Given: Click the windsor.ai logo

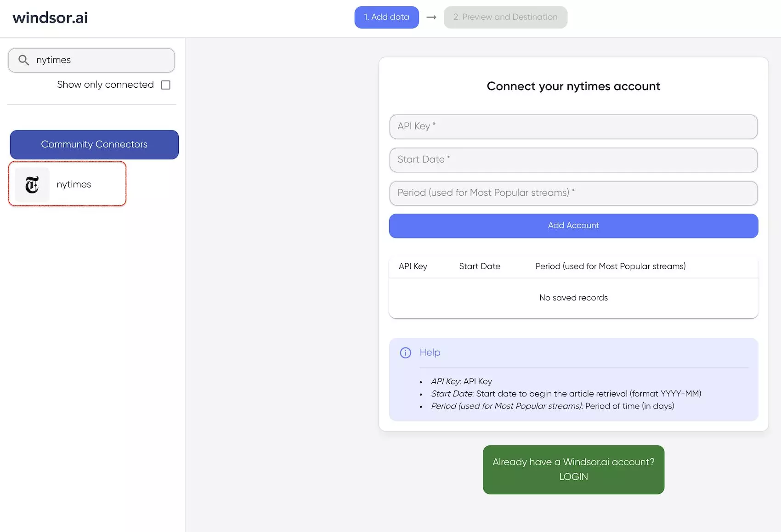Looking at the screenshot, I should (x=50, y=17).
